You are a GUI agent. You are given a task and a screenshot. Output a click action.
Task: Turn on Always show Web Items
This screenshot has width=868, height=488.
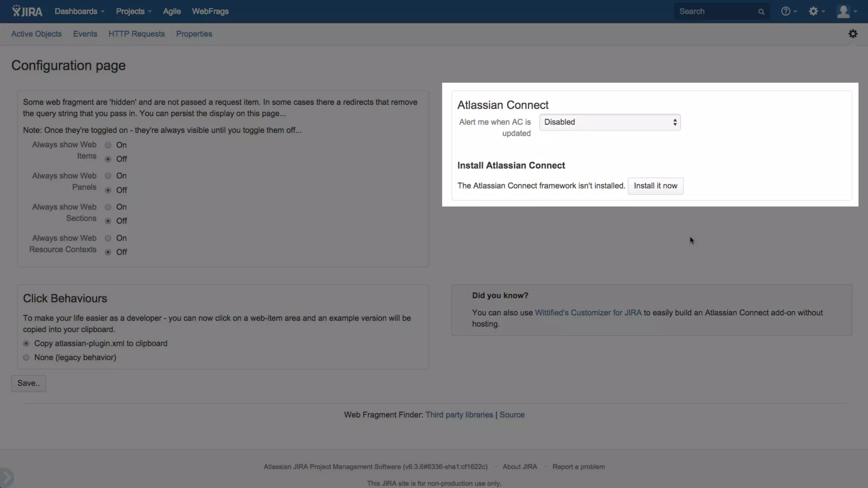coord(108,145)
